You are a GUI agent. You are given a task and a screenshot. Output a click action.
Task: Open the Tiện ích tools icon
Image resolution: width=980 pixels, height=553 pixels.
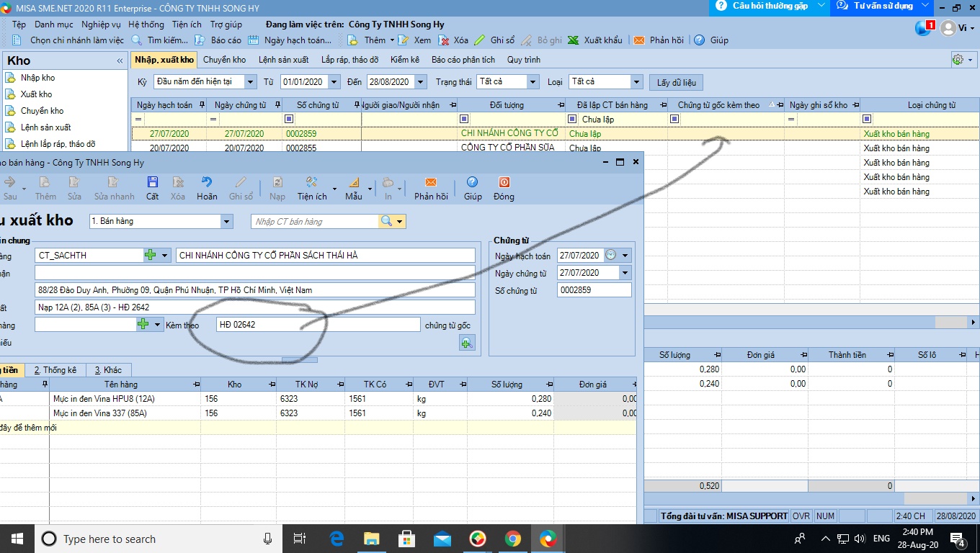click(x=311, y=183)
